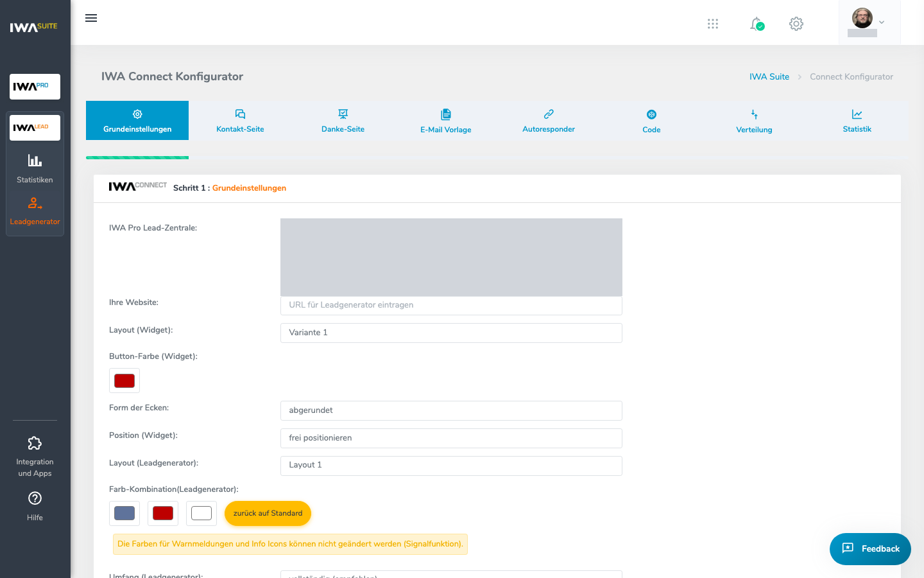This screenshot has height=578, width=924.
Task: Switch to the Autoresponder tab
Action: [x=549, y=121]
